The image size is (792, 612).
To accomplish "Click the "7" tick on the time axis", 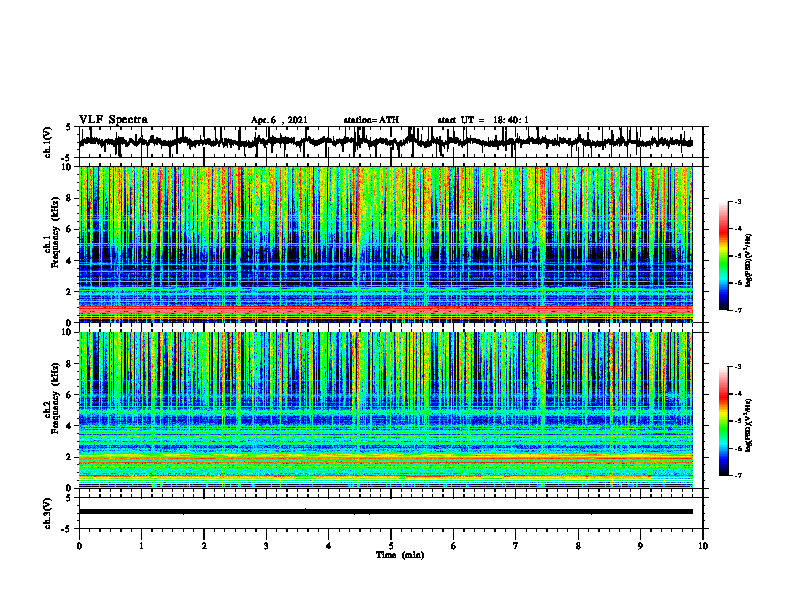I will click(x=516, y=546).
